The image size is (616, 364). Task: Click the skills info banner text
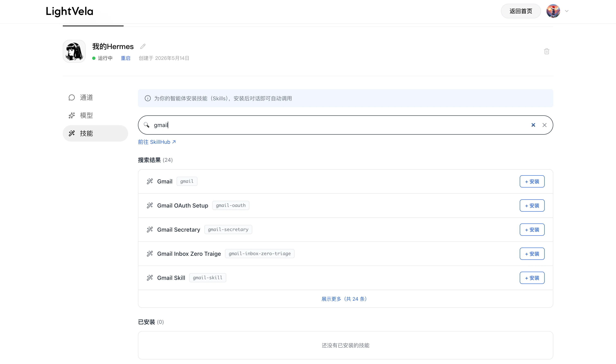click(223, 98)
